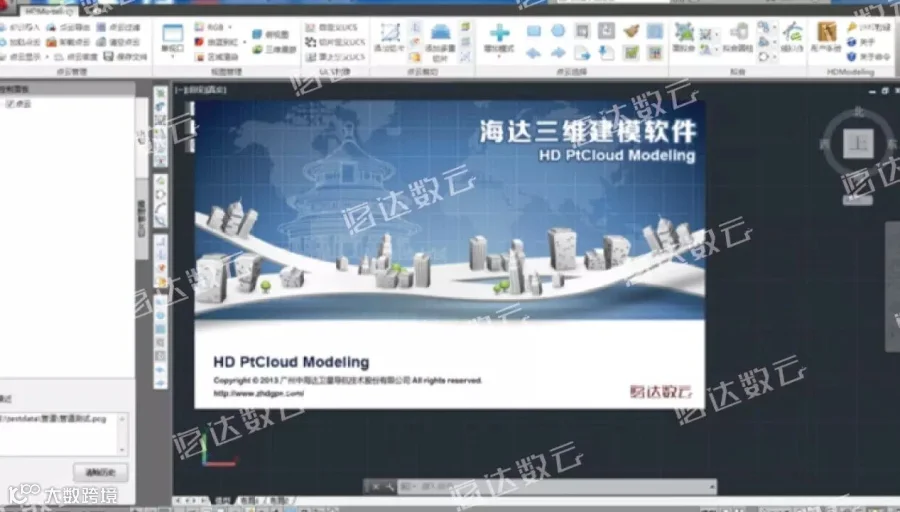Switch to the HDModeling document tab

pyautogui.click(x=50, y=11)
